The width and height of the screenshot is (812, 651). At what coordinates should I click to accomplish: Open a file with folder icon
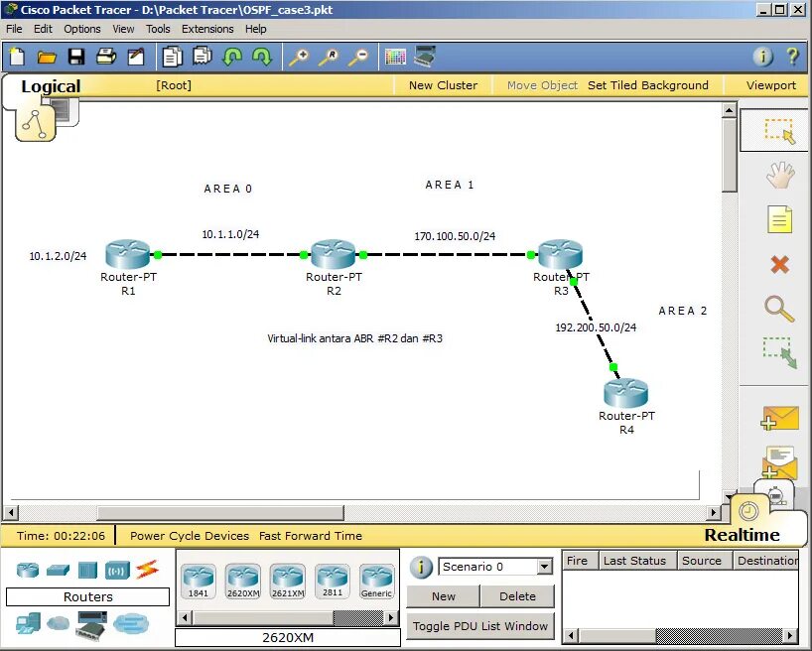pyautogui.click(x=47, y=57)
